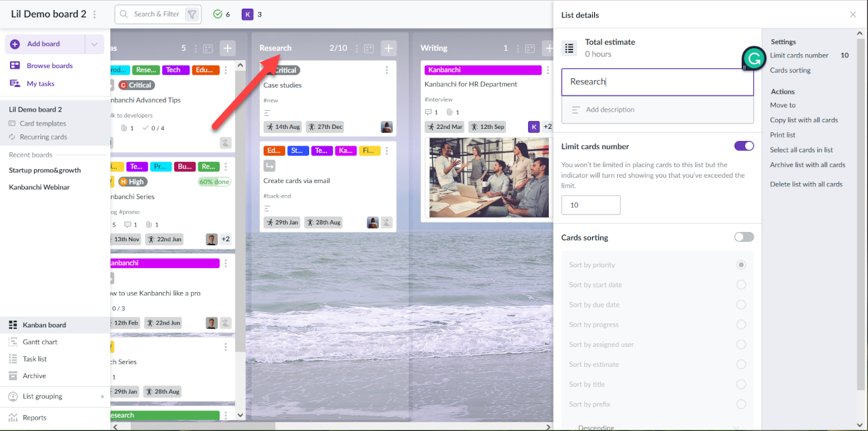Click the 27th Dec due date badge
The image size is (868, 431).
click(x=324, y=127)
